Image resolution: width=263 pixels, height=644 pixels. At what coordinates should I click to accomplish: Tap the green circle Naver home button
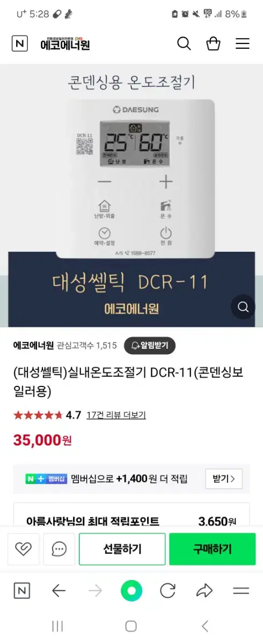click(x=131, y=591)
